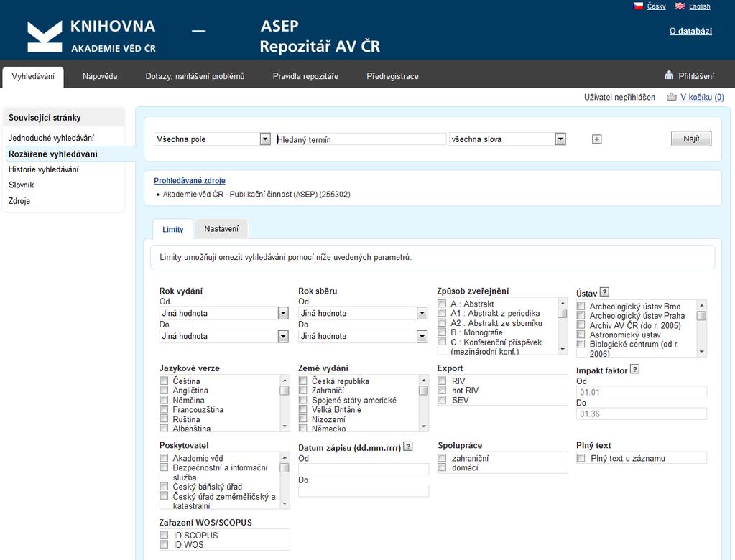This screenshot has width=735, height=560.
Task: Select the Limity tab
Action: [x=173, y=230]
